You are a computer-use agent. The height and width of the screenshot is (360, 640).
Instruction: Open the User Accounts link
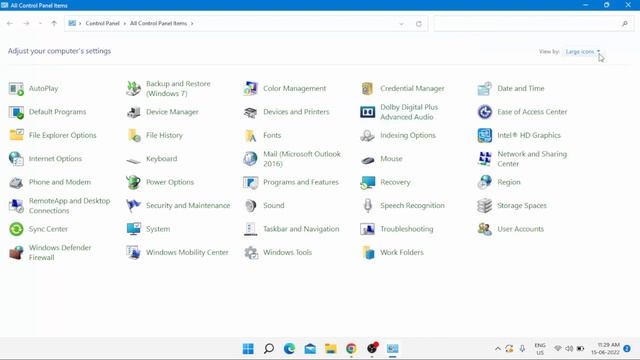pos(520,229)
